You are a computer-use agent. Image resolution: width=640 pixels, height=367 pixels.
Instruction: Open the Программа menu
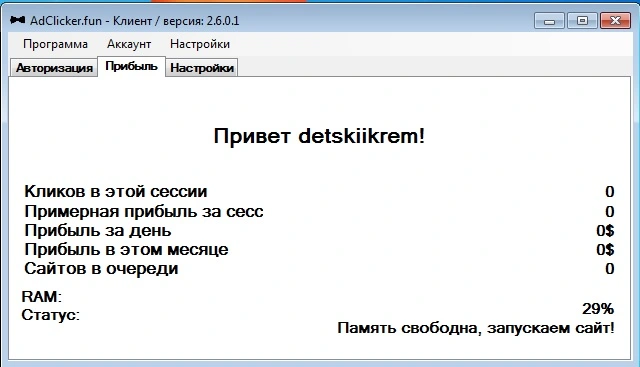point(55,44)
